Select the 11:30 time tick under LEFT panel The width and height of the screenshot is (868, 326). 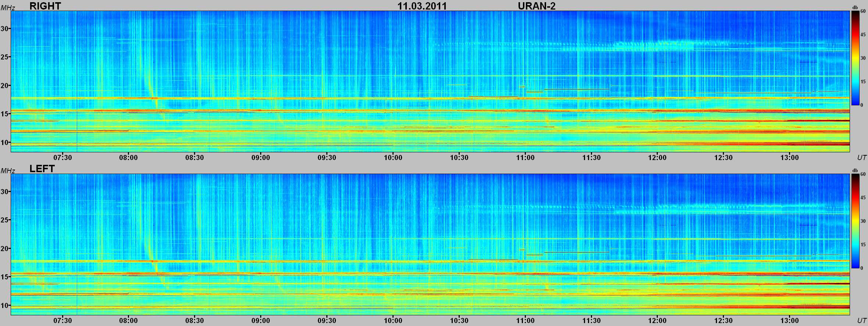coord(591,320)
